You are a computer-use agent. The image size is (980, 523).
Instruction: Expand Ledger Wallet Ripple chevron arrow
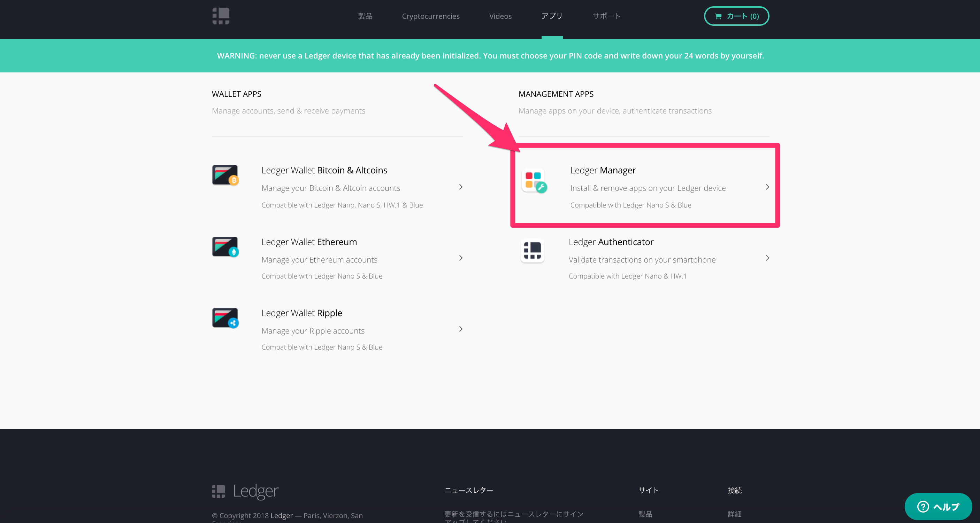click(x=461, y=329)
